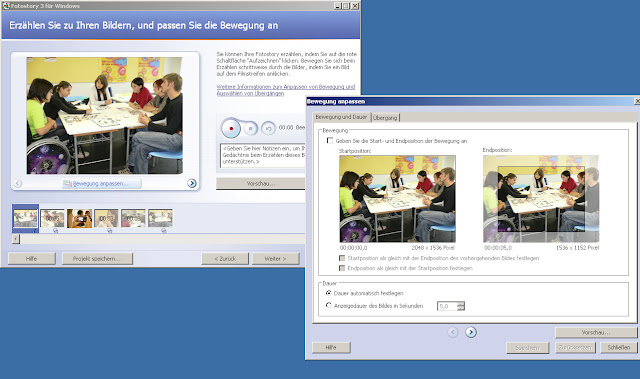
Task: Select the sixth filmstrip thumbnail
Action: click(x=160, y=218)
